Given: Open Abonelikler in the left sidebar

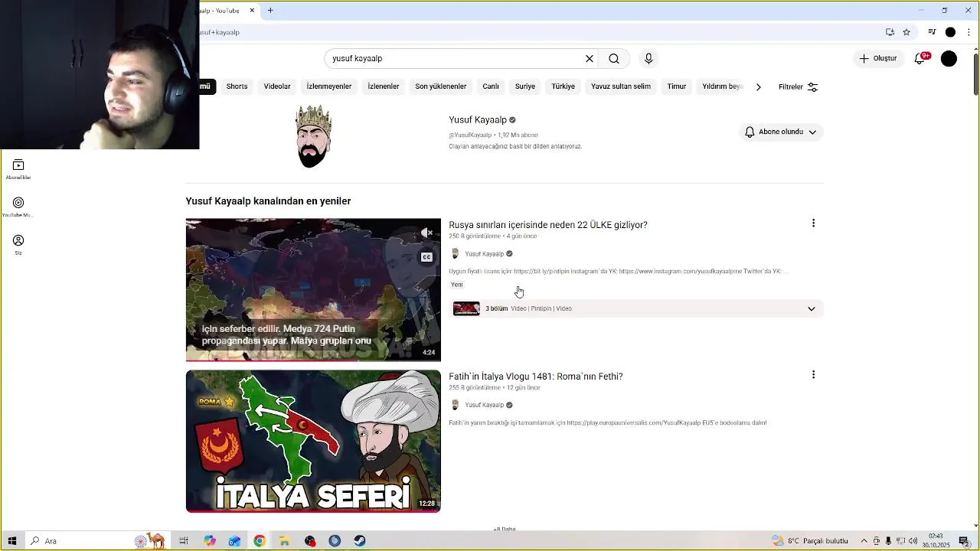Looking at the screenshot, I should click(x=18, y=170).
